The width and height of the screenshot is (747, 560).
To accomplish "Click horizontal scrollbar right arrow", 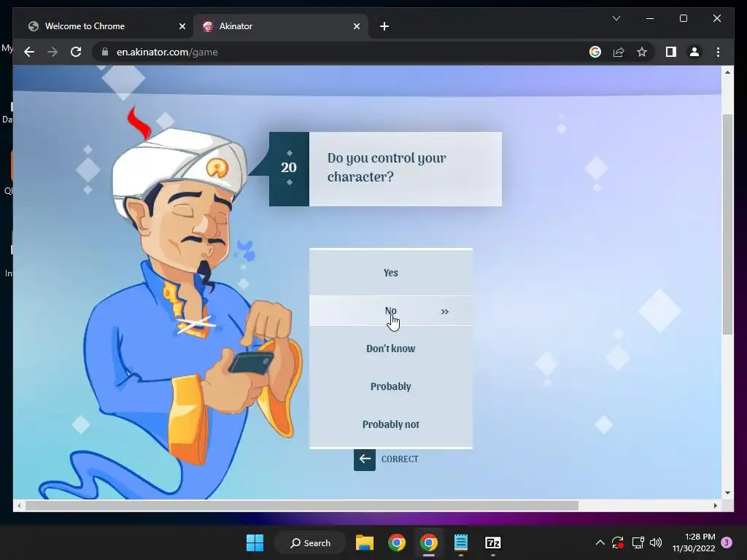I will point(715,506).
